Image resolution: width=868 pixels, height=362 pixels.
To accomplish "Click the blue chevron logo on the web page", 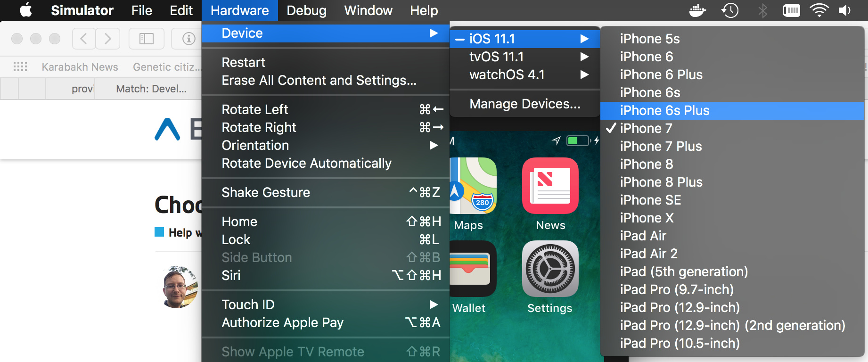I will point(167,129).
